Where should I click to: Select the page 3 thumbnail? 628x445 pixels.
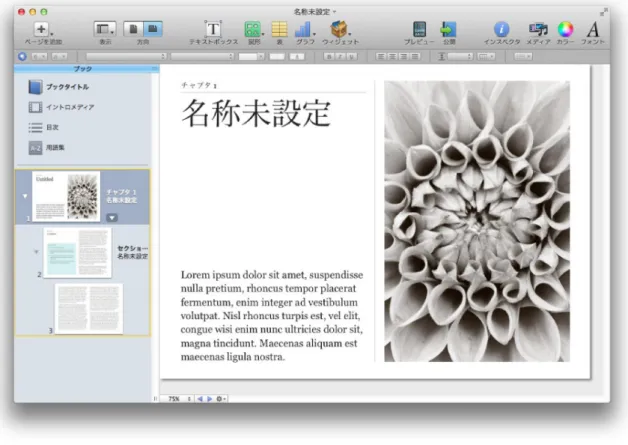(x=89, y=308)
